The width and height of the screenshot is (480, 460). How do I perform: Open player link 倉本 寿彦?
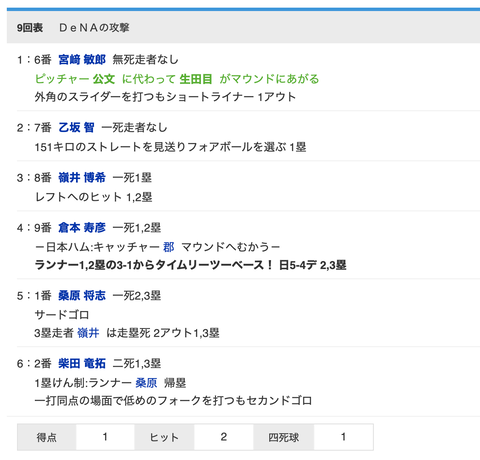tap(82, 228)
